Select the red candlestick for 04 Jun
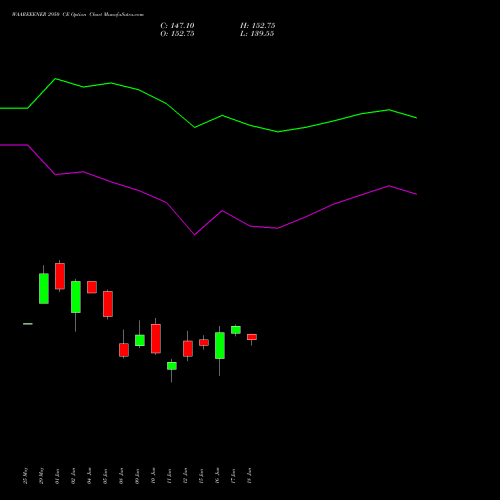This screenshot has width=500, height=500. click(92, 287)
